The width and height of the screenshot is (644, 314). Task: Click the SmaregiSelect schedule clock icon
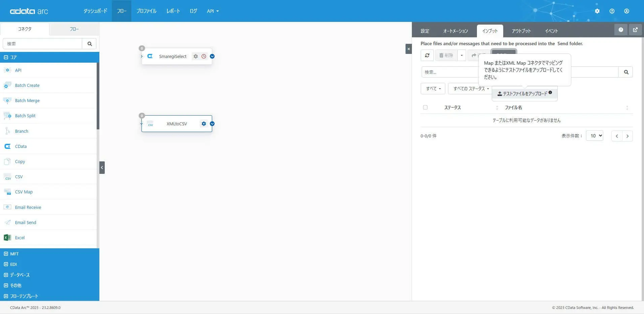pyautogui.click(x=204, y=56)
